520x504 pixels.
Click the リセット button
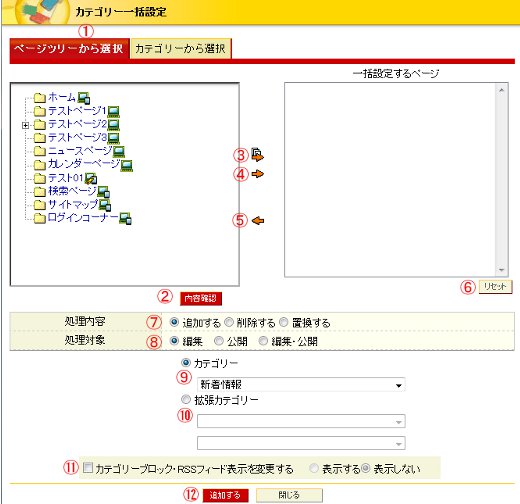pos(495,286)
